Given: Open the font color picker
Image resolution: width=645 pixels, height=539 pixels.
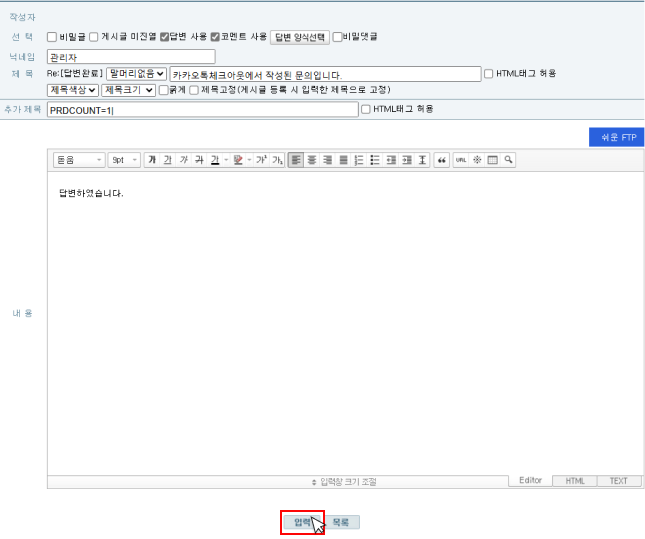Looking at the screenshot, I should coord(215,160).
